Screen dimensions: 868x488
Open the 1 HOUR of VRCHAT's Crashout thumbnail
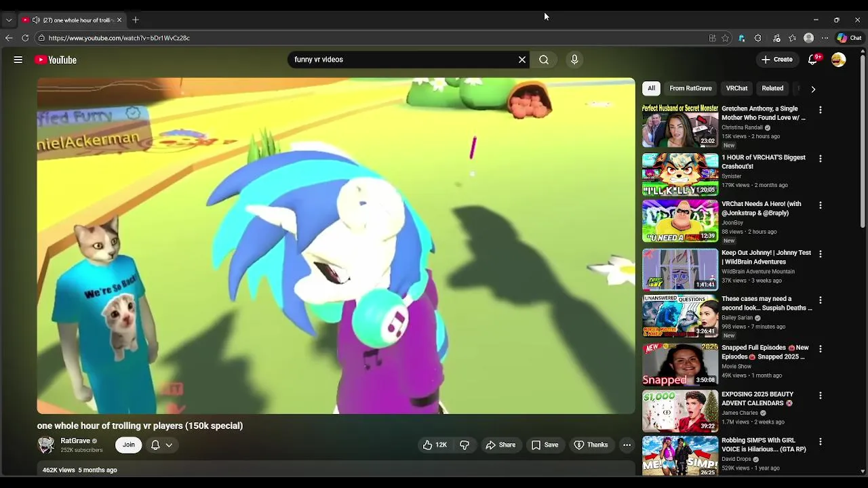(680, 174)
